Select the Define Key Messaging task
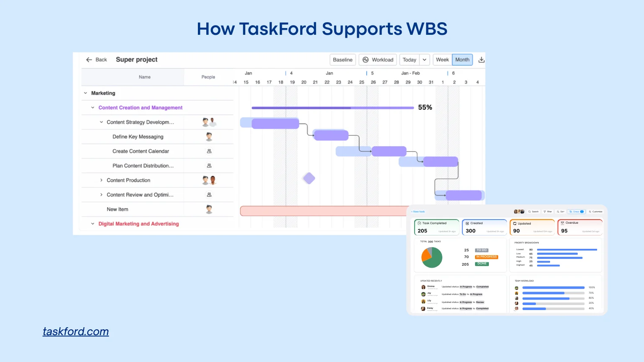 138,137
